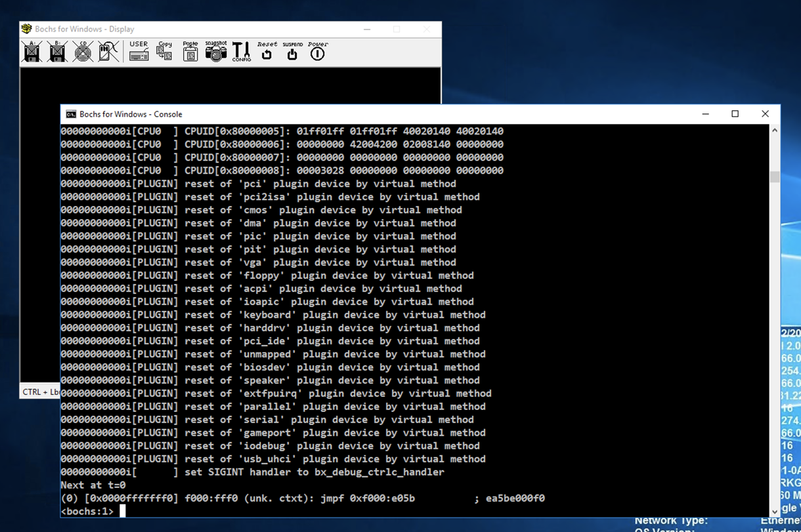Click the 'floppy' plugin reset line
Viewport: 801px width, 532px height.
(267, 275)
